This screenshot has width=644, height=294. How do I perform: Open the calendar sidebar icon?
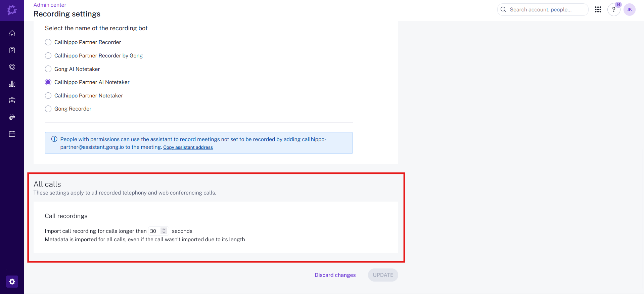(x=12, y=134)
